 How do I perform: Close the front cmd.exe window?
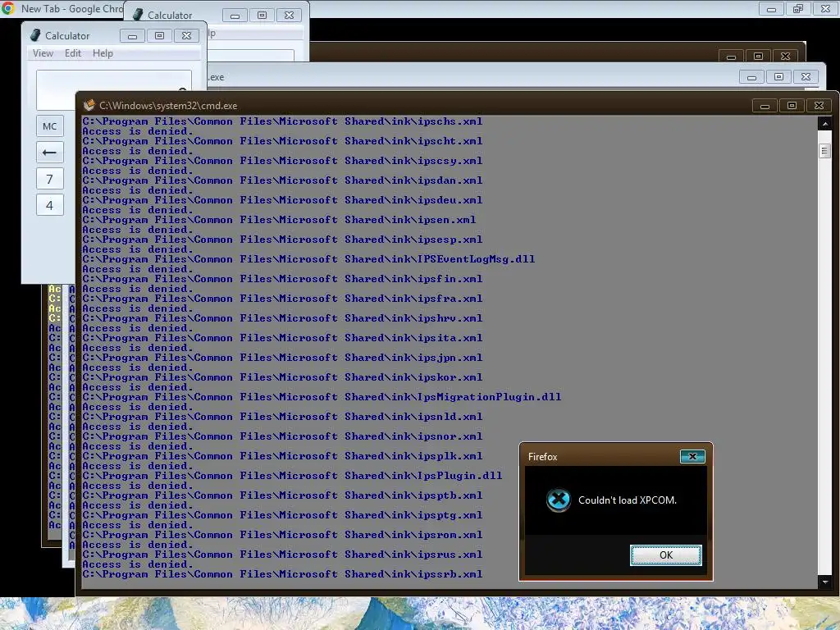tap(819, 106)
